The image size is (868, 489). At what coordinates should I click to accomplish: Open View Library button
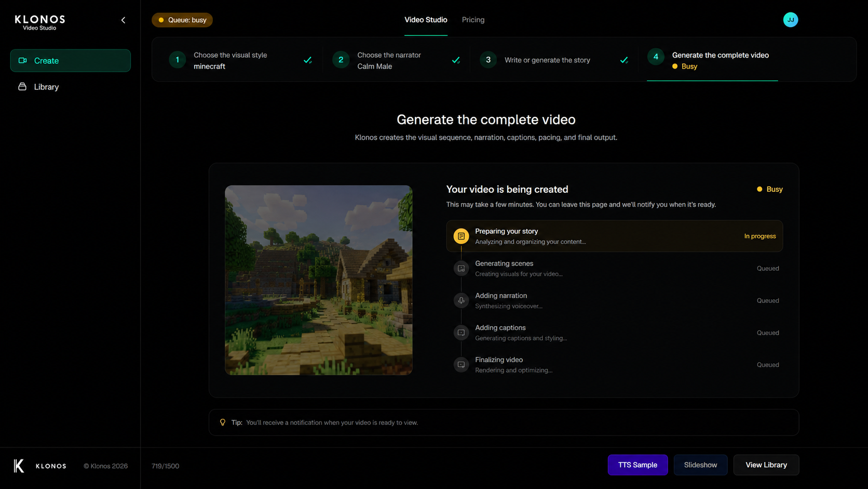(766, 465)
